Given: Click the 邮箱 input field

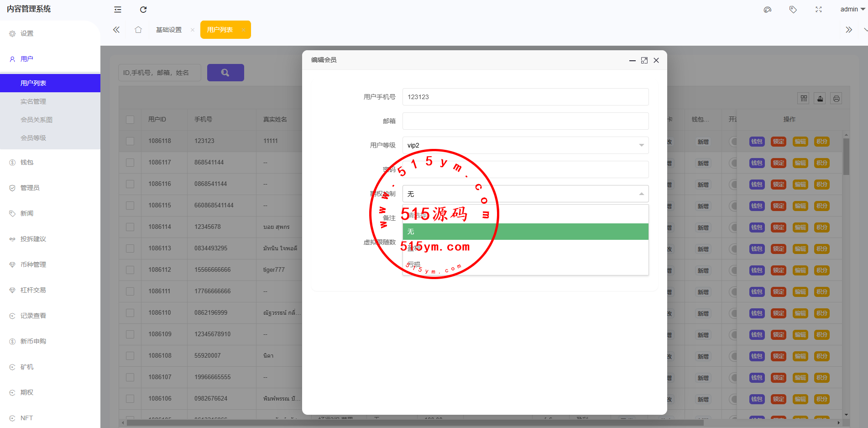Looking at the screenshot, I should coord(525,121).
